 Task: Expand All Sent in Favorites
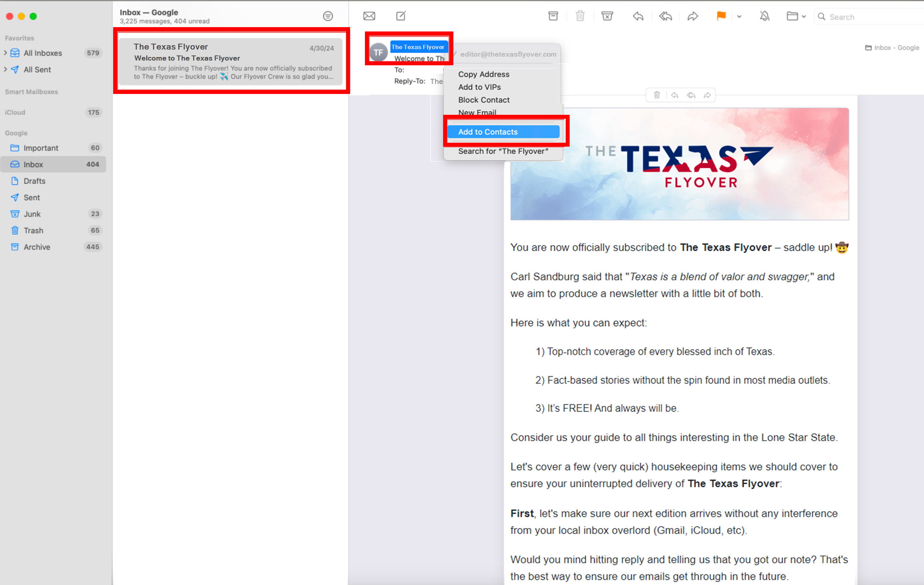coord(5,69)
